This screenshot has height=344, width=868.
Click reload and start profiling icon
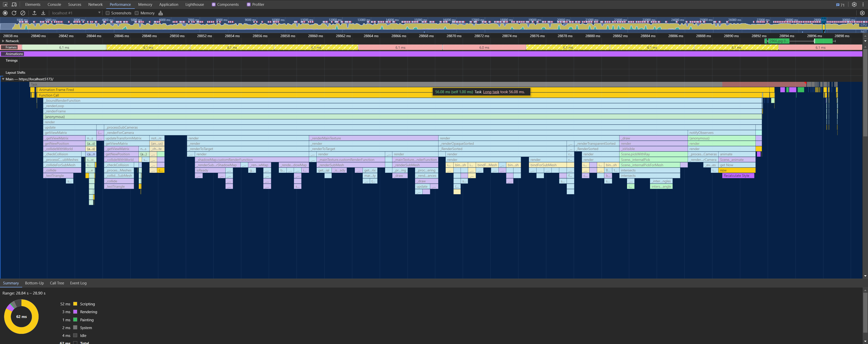pos(14,13)
